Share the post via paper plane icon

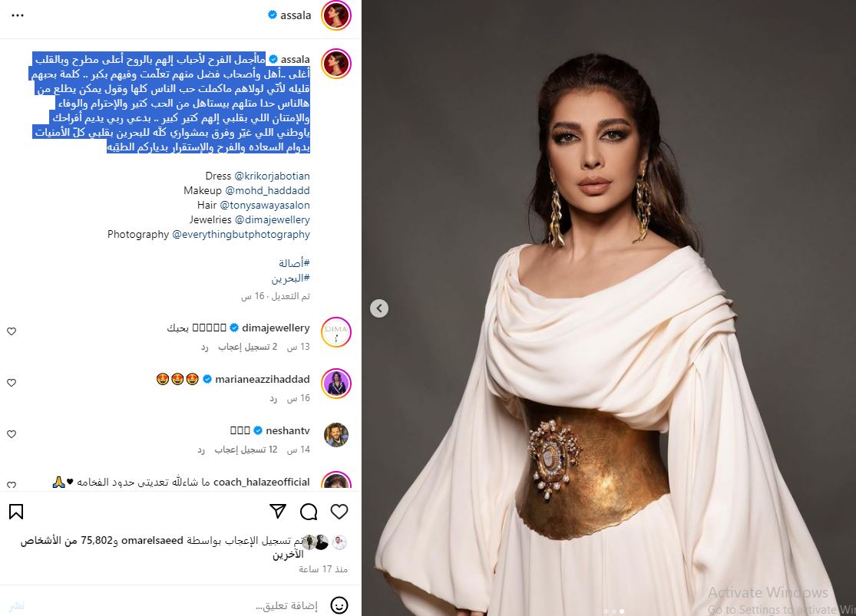tap(278, 511)
